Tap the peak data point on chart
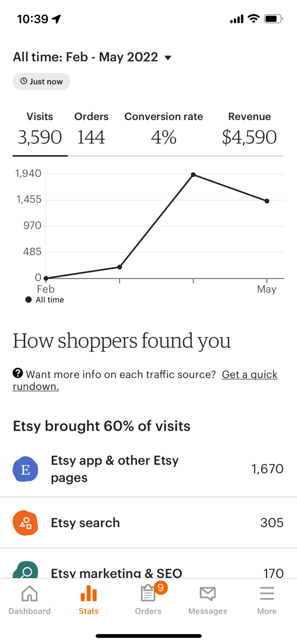The height and width of the screenshot is (644, 297). point(193,174)
